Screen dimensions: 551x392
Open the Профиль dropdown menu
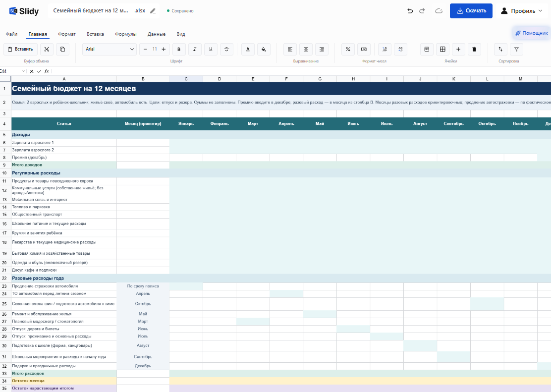tap(523, 11)
